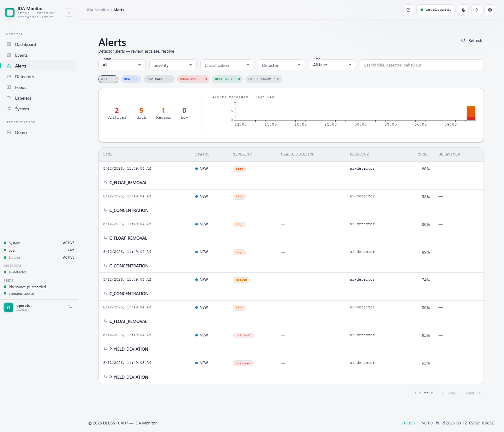Screen dimensions: 504x432
Task: Navigate to Feeds
Action: 39,87
